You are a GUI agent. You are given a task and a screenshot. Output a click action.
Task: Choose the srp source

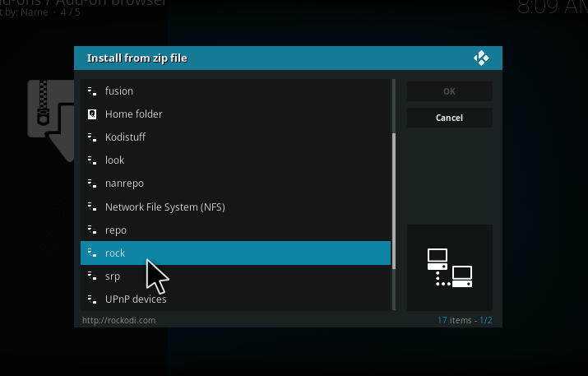[x=235, y=276]
